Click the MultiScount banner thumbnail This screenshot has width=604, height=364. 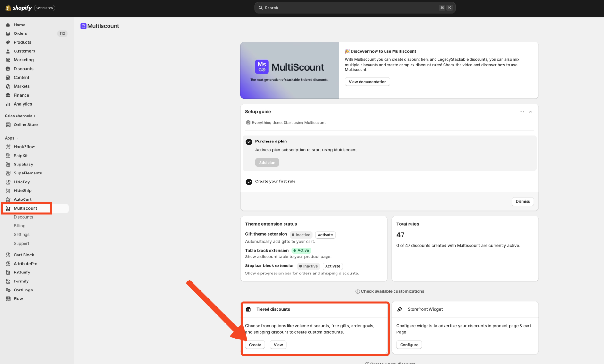click(x=289, y=70)
